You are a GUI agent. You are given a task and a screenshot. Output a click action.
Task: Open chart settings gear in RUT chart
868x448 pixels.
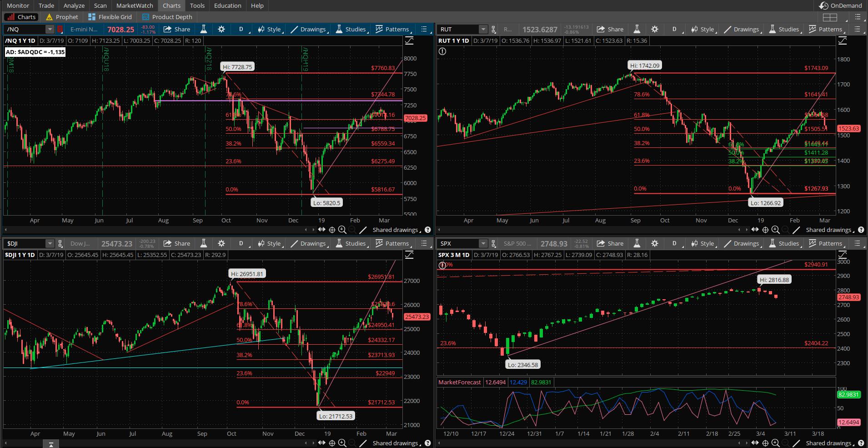655,29
